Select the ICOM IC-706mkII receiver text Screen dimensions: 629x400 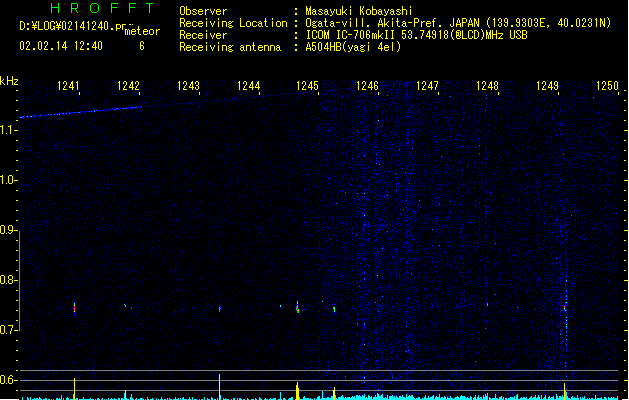[416, 35]
